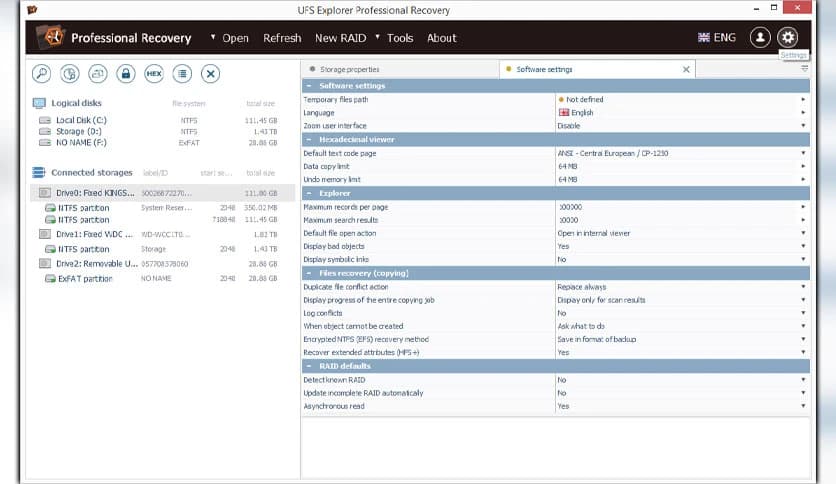
Task: Click the list view icon in toolbar
Action: click(181, 73)
